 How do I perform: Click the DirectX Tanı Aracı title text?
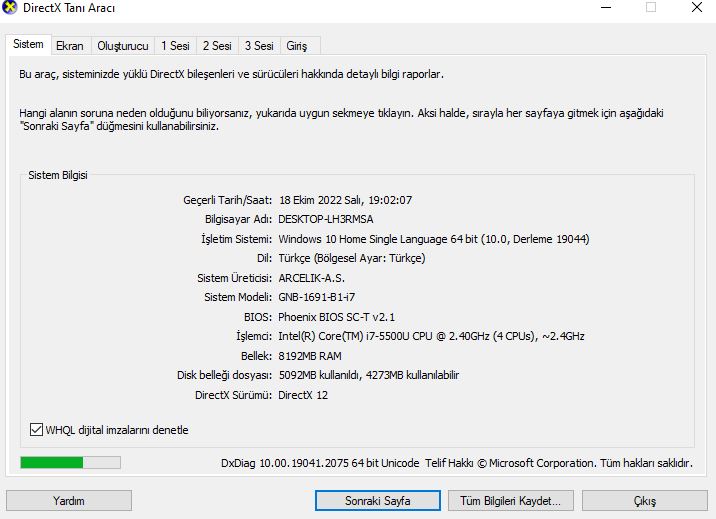(69, 8)
